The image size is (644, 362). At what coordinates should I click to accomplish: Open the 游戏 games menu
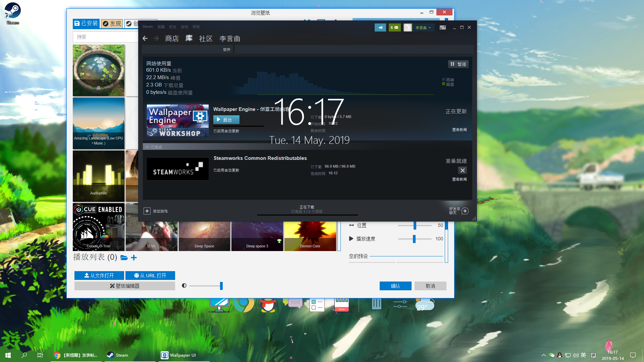184,27
